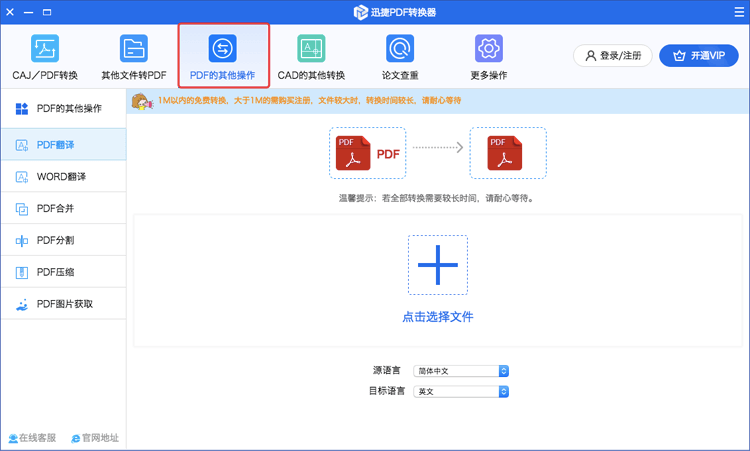Click the PDF图片获取 sidebar icon

[x=22, y=304]
